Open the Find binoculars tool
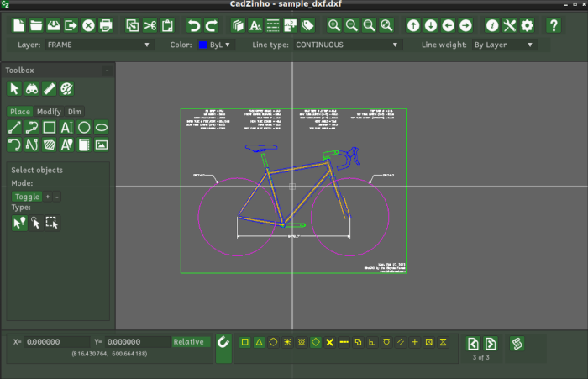This screenshot has height=379, width=588. click(x=32, y=89)
